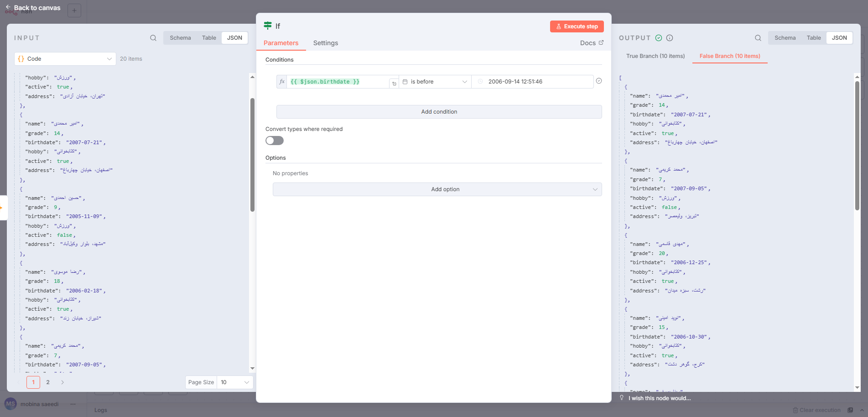Click the INPUT panel vertical scrollbar
Screen dimensions: 868x417
point(252,155)
